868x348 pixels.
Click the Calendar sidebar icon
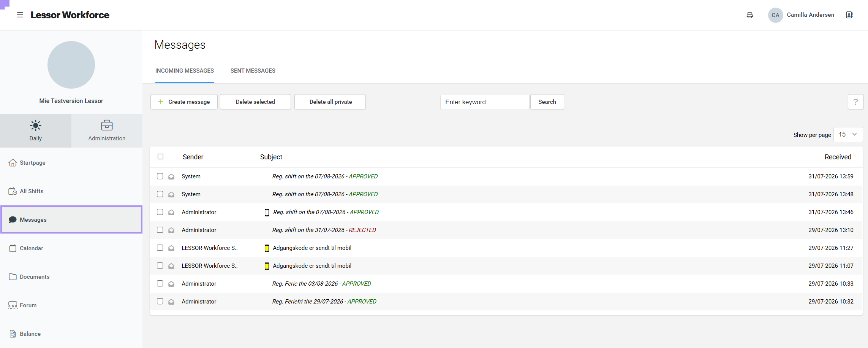(13, 248)
